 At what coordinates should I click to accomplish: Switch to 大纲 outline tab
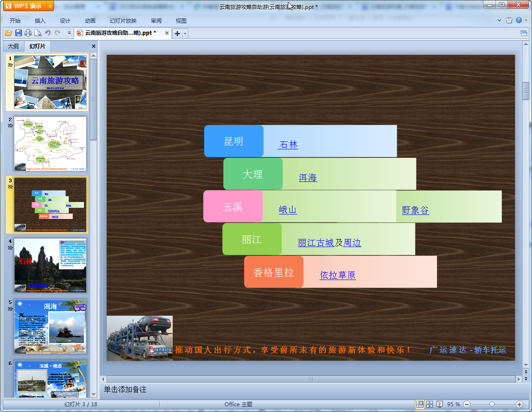pyautogui.click(x=13, y=46)
